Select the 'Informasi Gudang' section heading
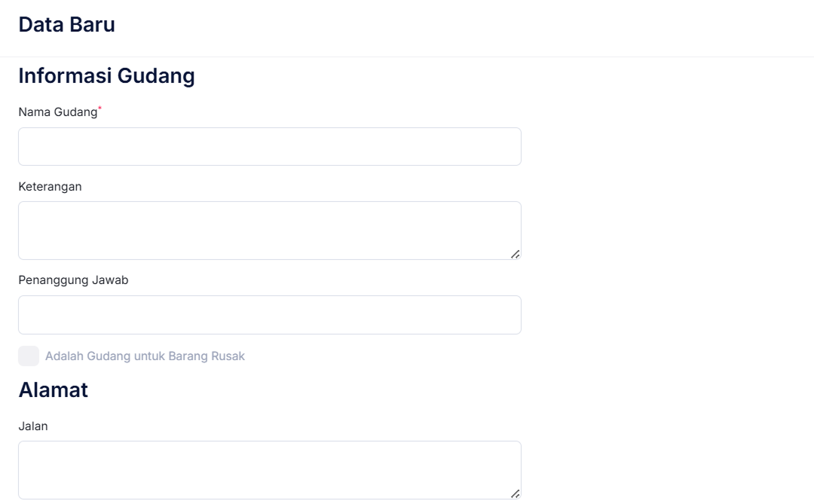 tap(106, 76)
